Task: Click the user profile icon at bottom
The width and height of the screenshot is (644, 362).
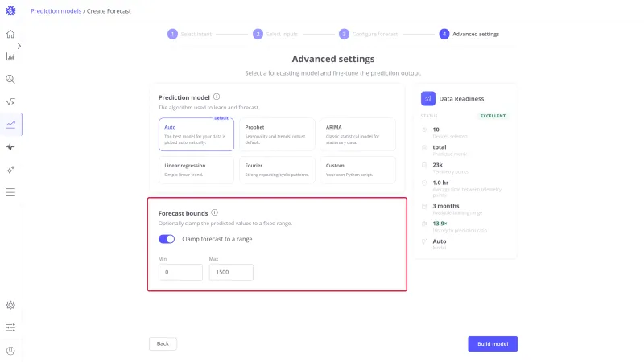Action: point(10,351)
